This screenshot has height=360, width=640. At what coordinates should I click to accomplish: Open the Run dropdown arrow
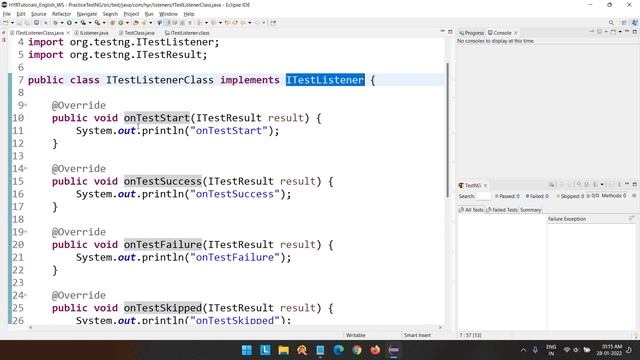[x=76, y=23]
